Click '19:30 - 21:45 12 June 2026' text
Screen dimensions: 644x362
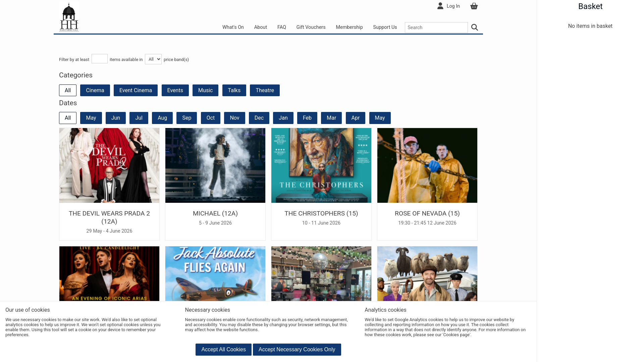point(427,223)
